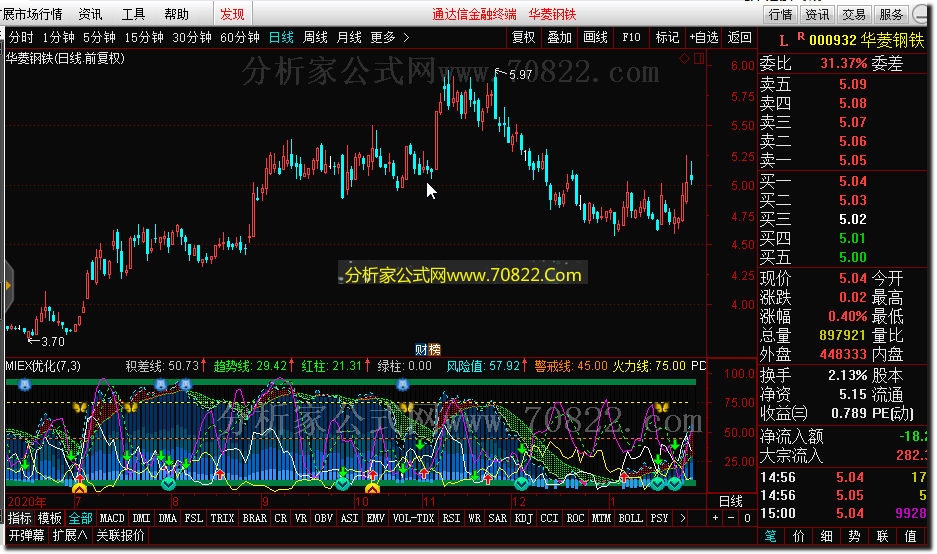Click the red 发现 tab
Screen dimensions: 937x554
coord(232,14)
